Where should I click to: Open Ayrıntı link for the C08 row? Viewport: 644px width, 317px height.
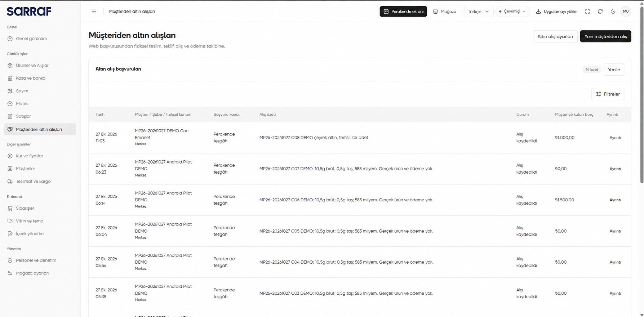[615, 138]
